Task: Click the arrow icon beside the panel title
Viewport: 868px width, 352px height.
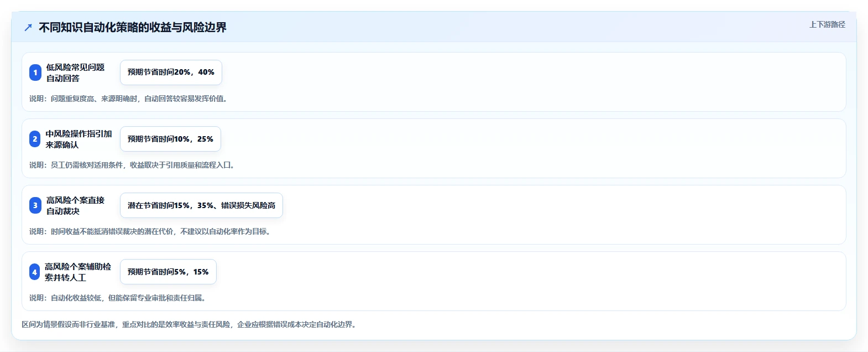Action: tap(28, 27)
